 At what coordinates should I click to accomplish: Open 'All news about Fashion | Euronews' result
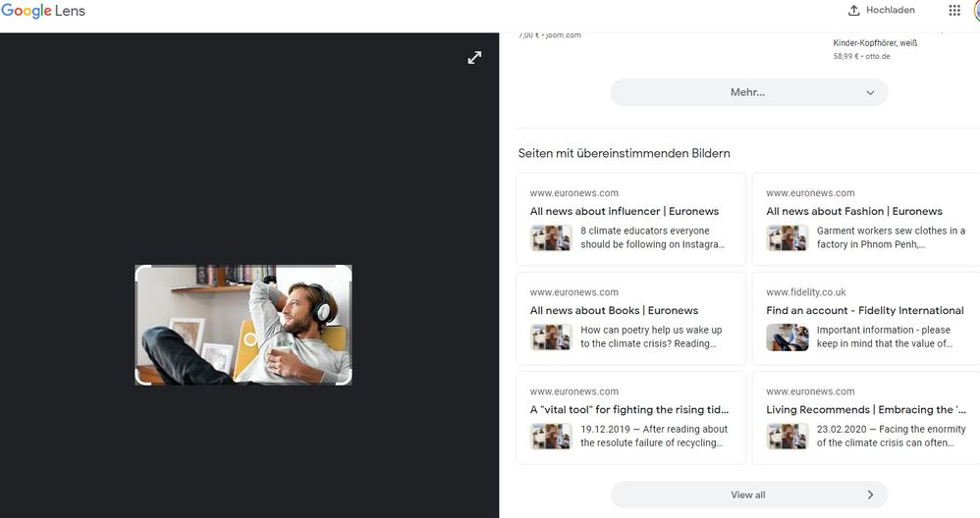(x=854, y=211)
